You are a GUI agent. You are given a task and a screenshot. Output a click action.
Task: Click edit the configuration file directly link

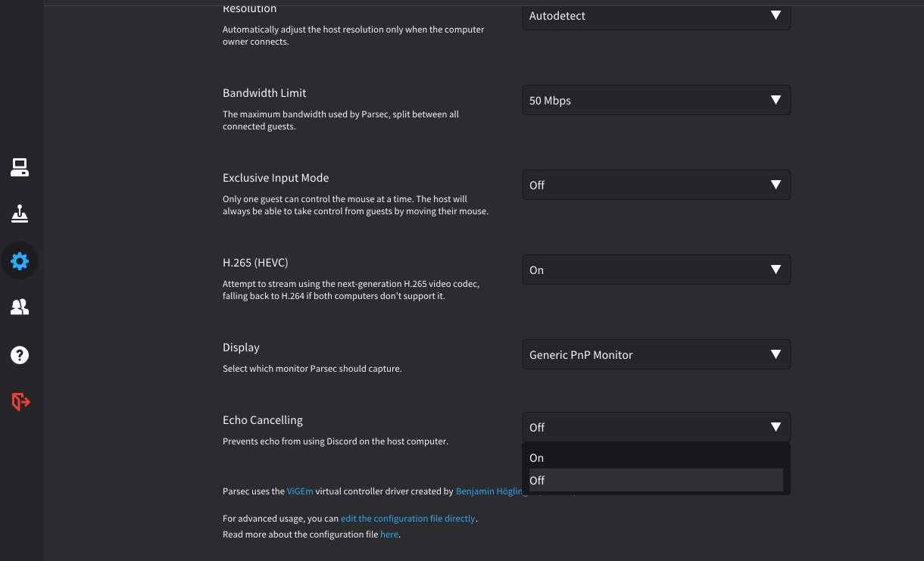(407, 519)
